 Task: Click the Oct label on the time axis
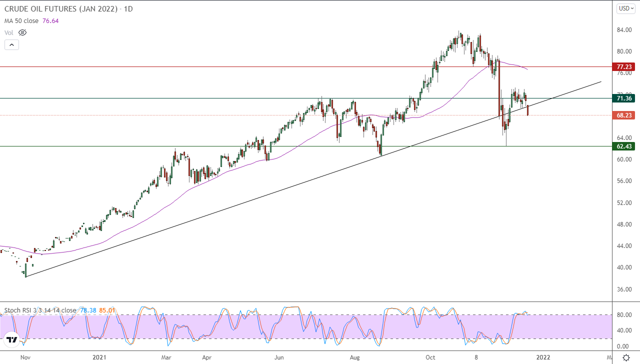[430, 357]
